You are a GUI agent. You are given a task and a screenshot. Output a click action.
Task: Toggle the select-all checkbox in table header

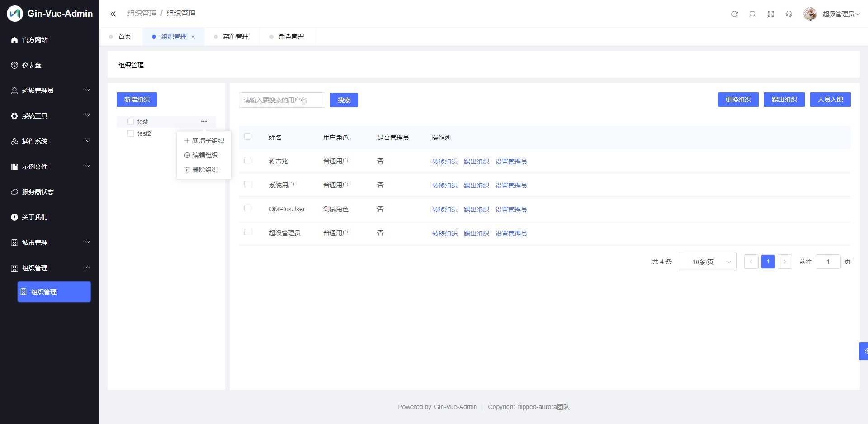pos(247,137)
